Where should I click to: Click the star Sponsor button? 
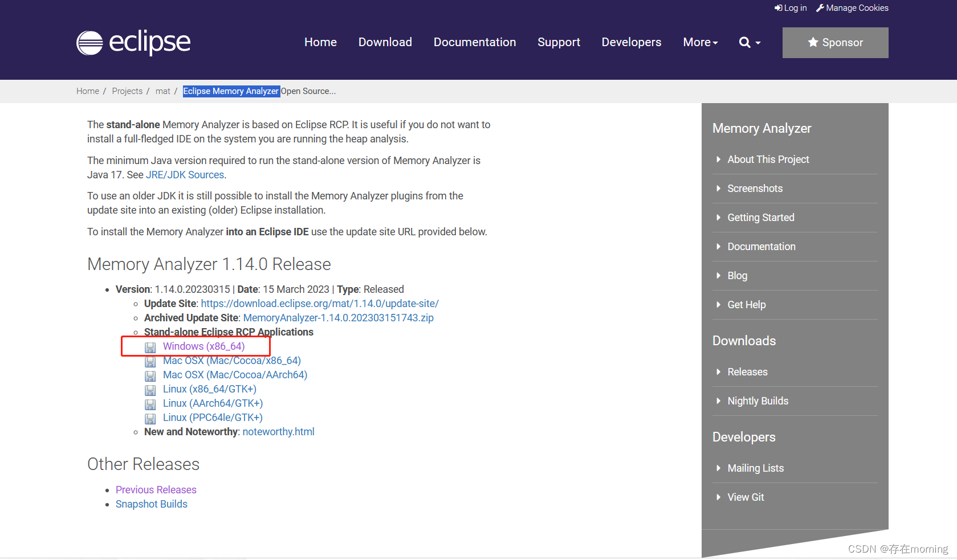tap(835, 43)
